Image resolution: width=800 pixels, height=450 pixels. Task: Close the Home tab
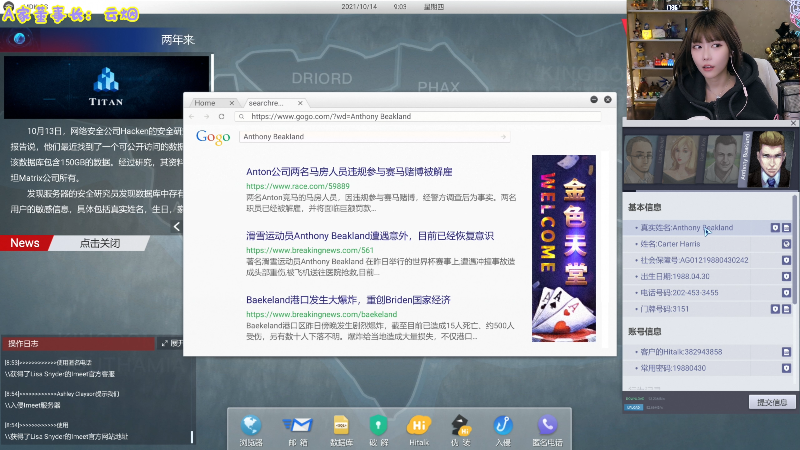[x=232, y=103]
